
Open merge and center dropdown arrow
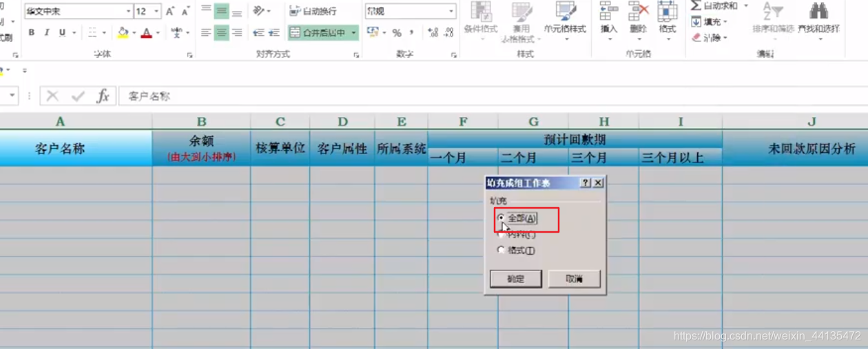click(x=354, y=32)
